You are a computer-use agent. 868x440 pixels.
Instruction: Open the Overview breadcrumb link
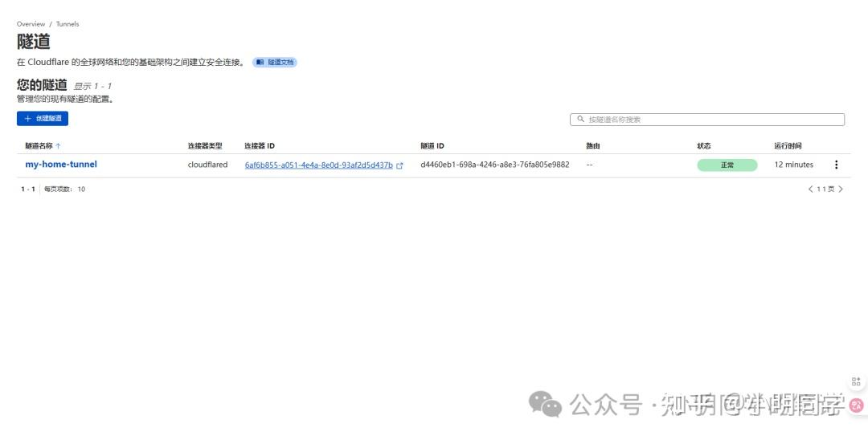(31, 24)
